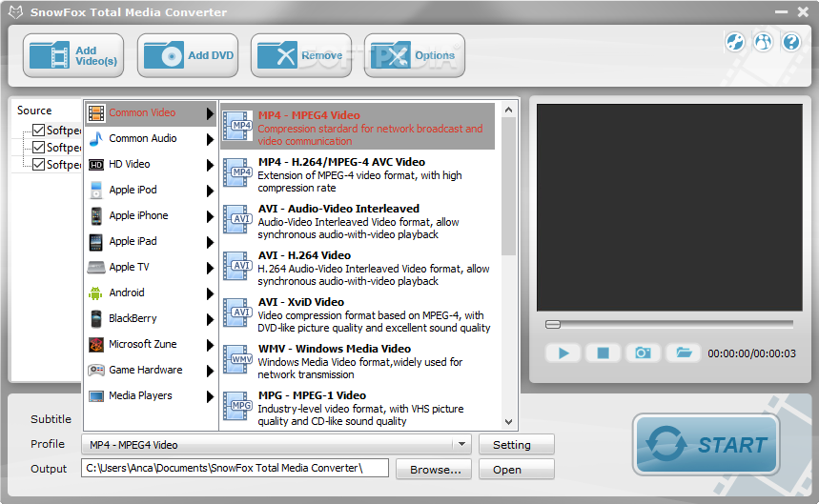Select the Apple iPod category
819x504 pixels.
[x=151, y=190]
